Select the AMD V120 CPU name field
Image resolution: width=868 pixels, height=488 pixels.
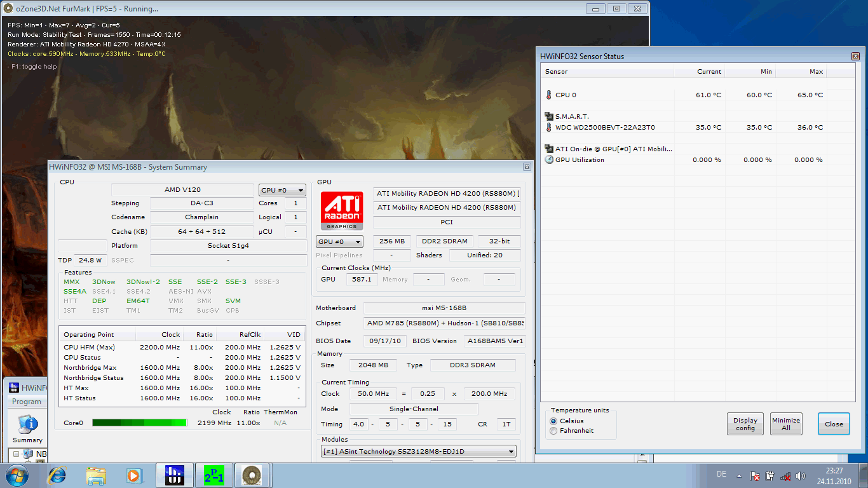(x=182, y=190)
